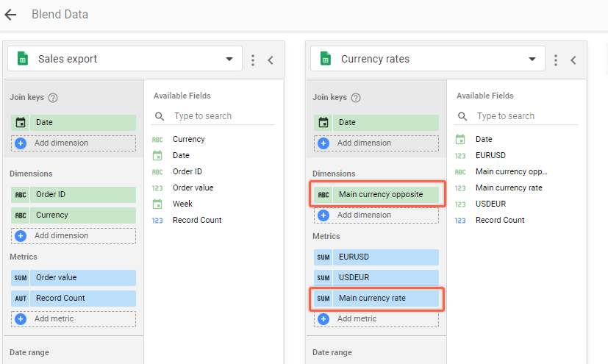Change SUM aggregation on Main currency rate
The height and width of the screenshot is (364, 608).
[323, 298]
